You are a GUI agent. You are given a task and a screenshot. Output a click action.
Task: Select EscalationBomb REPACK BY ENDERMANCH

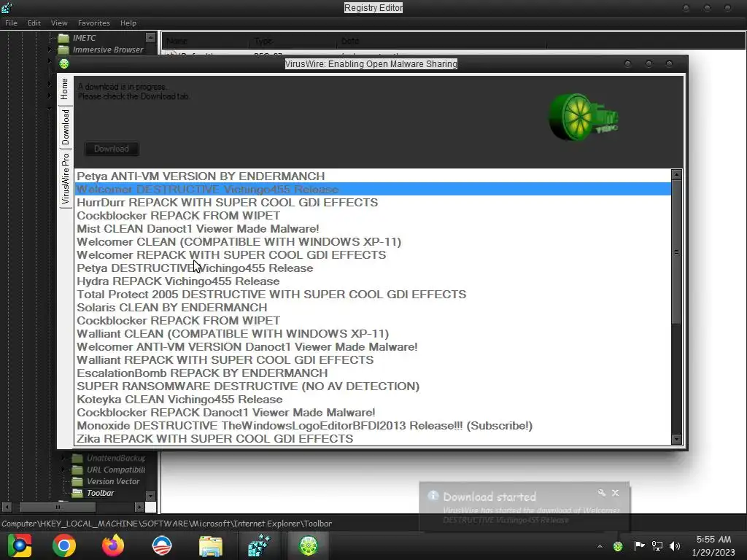[x=373, y=373]
